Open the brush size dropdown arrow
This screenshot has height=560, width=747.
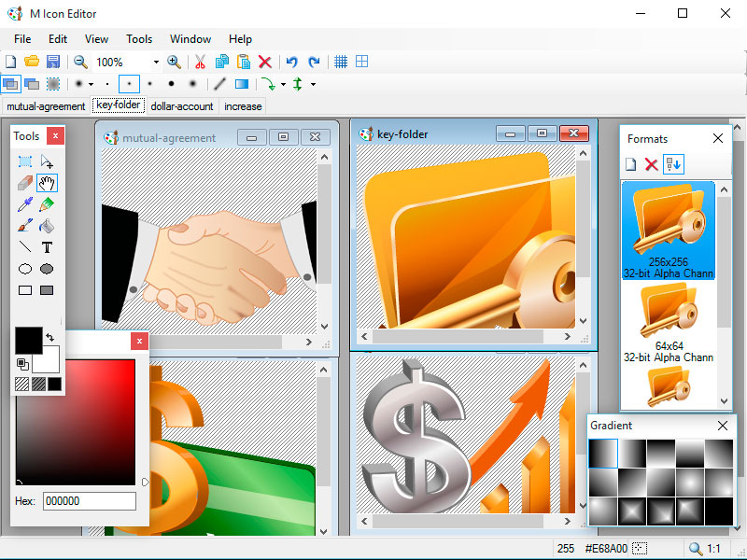89,84
